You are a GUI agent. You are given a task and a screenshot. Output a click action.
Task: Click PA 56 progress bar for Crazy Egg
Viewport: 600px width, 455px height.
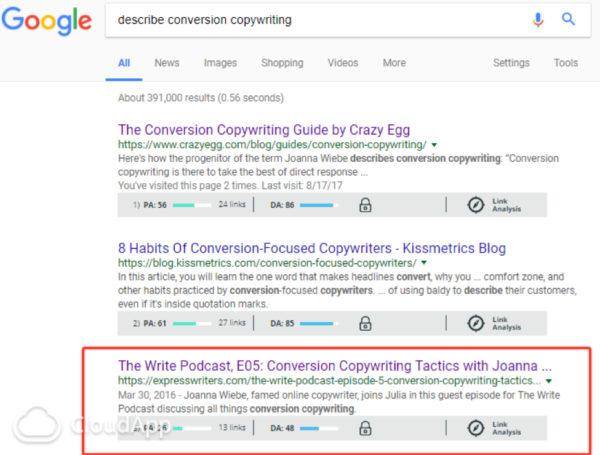192,205
